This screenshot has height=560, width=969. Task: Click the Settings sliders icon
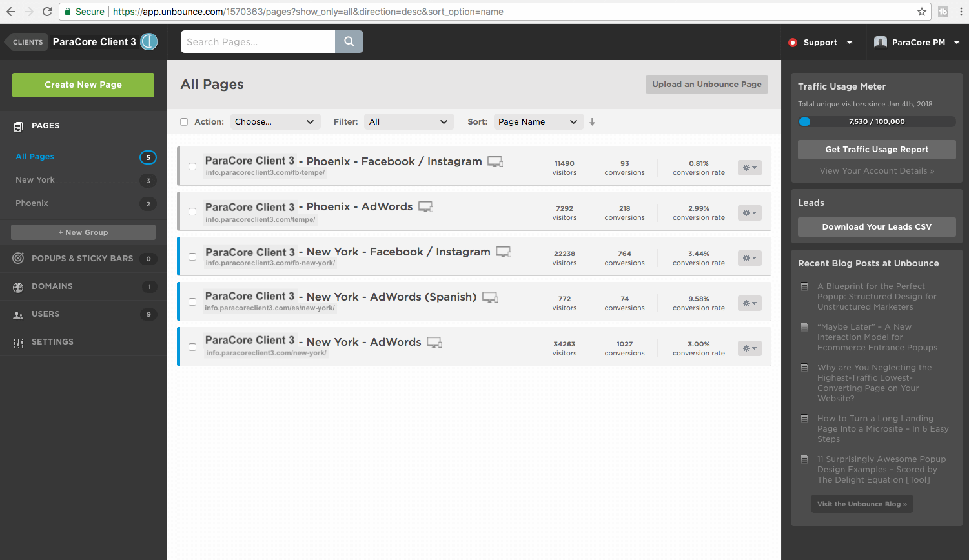click(x=18, y=343)
